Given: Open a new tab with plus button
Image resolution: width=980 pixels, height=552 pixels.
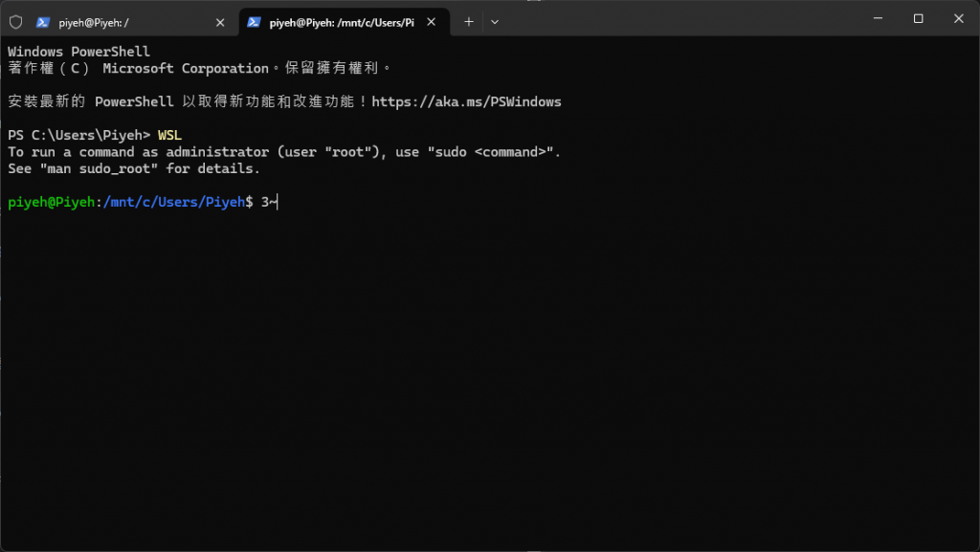Looking at the screenshot, I should [x=469, y=22].
